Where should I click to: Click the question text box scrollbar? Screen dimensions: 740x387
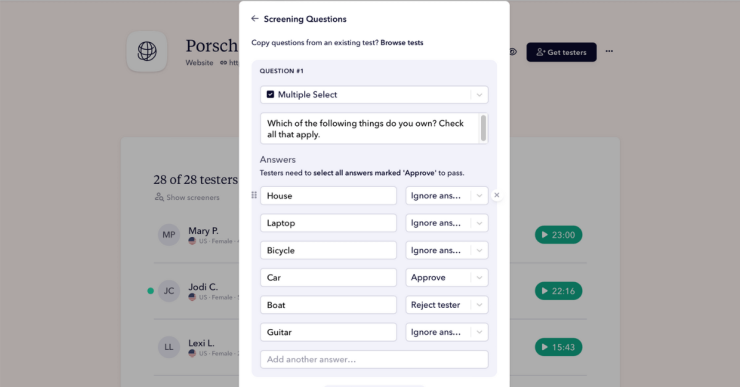click(483, 128)
